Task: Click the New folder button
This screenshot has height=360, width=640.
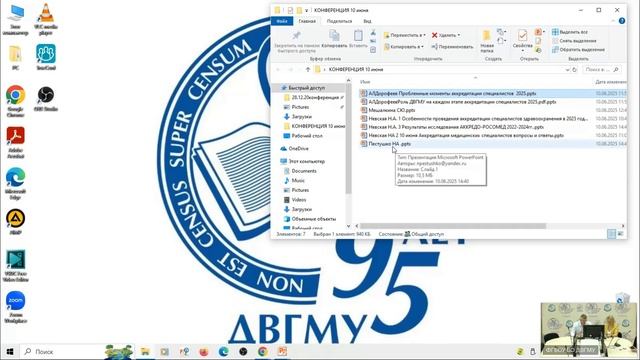Action: click(x=487, y=41)
